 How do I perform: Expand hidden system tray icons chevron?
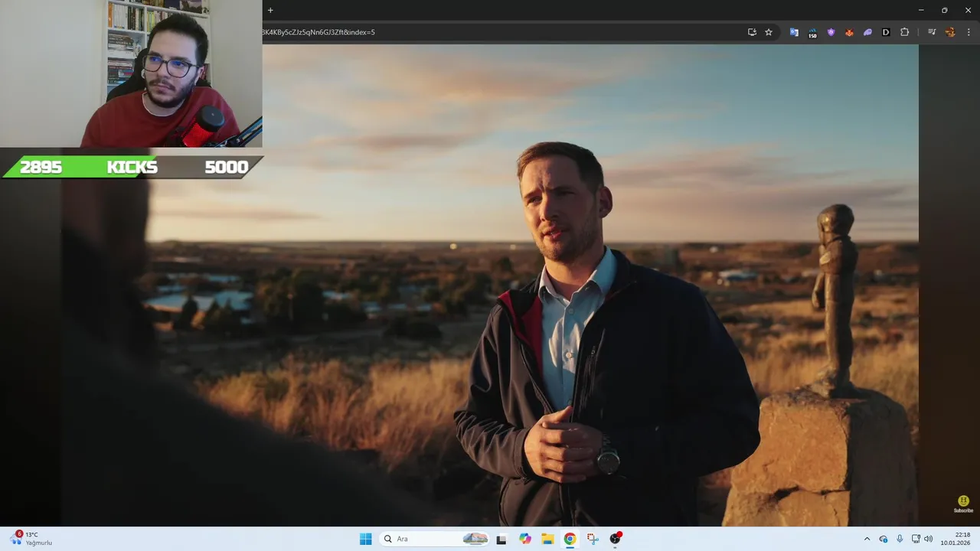(x=867, y=539)
